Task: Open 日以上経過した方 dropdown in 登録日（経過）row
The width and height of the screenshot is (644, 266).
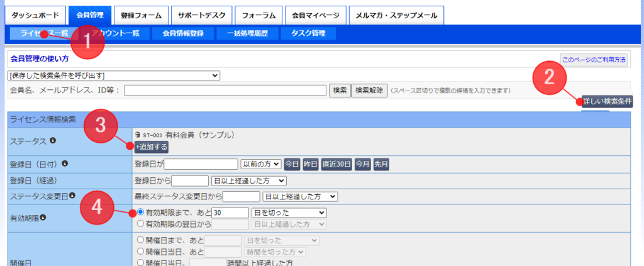Action: coord(248,180)
